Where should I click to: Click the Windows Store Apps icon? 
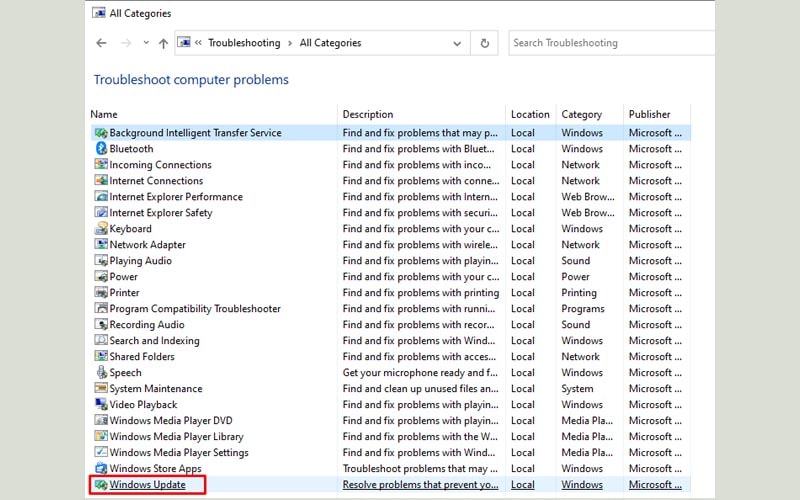pyautogui.click(x=101, y=468)
